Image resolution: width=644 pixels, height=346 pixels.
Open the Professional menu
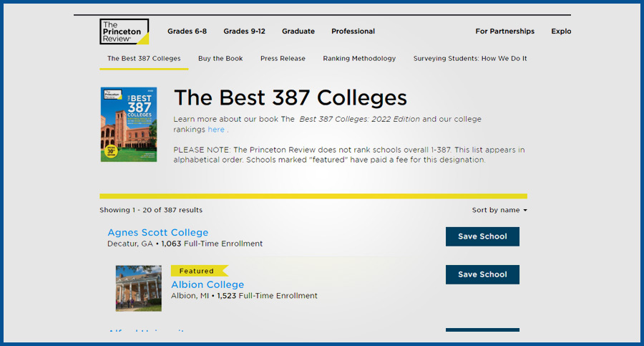coord(353,32)
